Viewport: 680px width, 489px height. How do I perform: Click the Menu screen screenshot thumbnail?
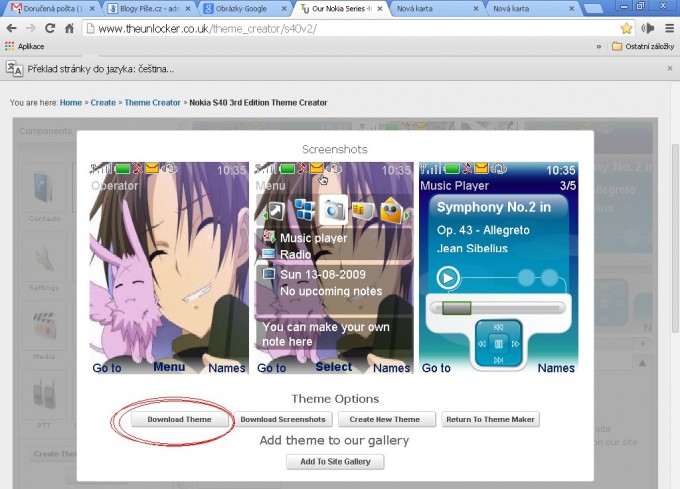(x=334, y=268)
